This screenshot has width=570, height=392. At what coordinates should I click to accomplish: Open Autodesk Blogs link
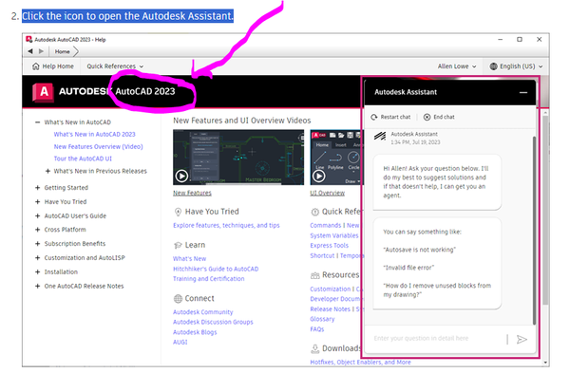click(x=195, y=332)
